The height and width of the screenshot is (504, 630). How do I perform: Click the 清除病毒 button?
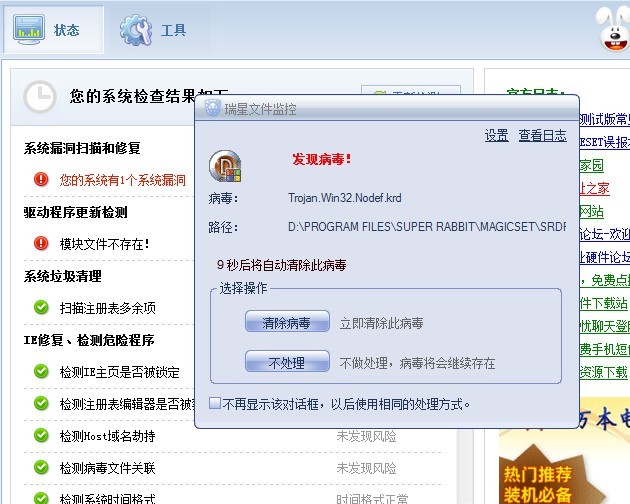(x=287, y=322)
